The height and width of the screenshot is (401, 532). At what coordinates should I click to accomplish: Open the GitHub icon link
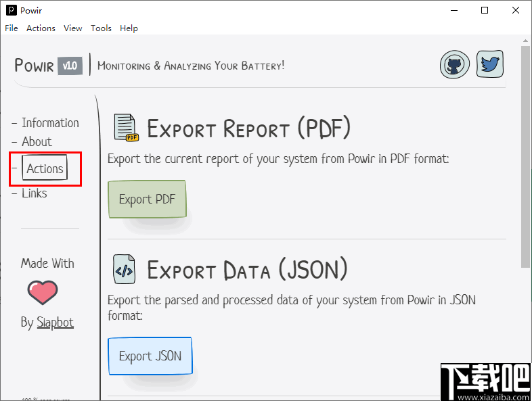[455, 64]
